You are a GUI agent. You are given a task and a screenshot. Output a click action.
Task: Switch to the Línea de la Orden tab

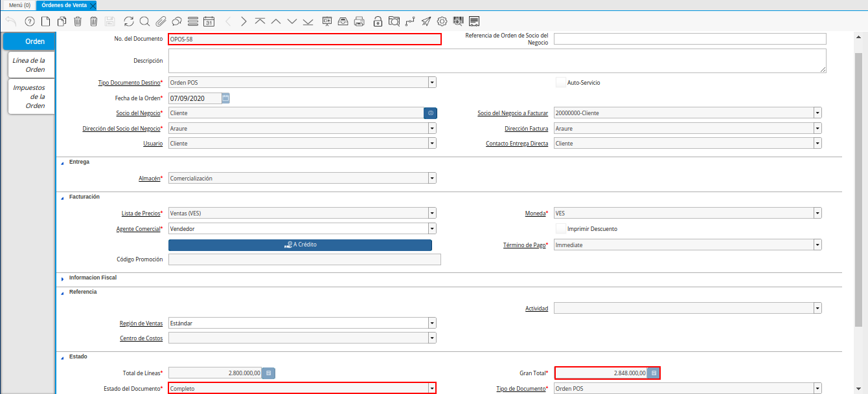pos(30,65)
